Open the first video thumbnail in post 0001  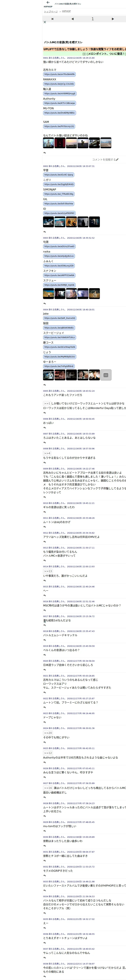[x=49, y=143]
